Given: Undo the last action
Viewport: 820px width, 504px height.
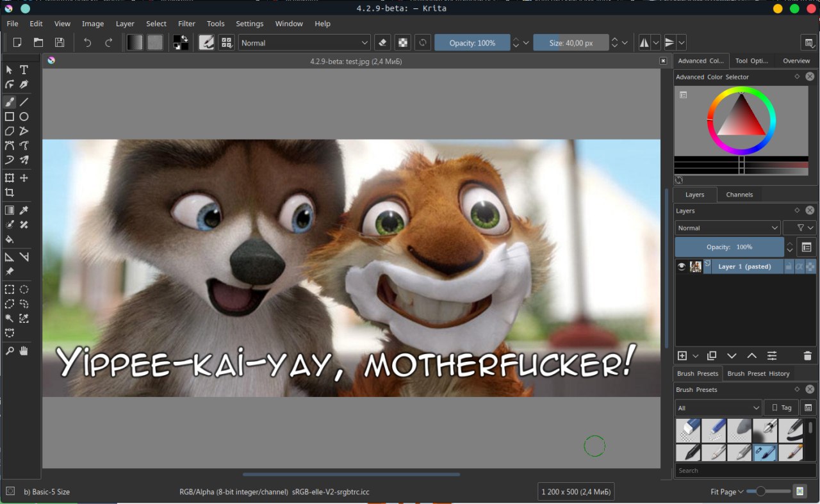Looking at the screenshot, I should 88,43.
